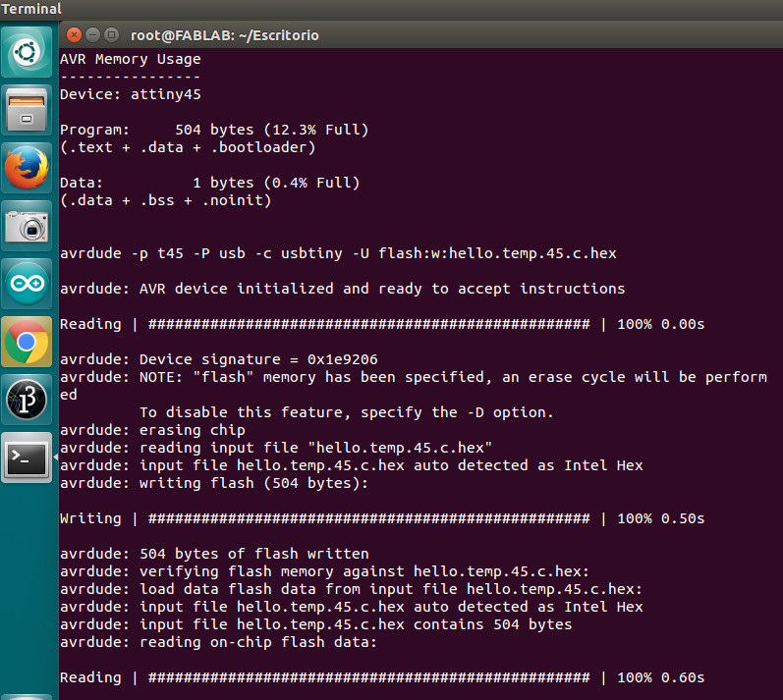Click the first Reading progress bar at 0.00s

[382, 324]
